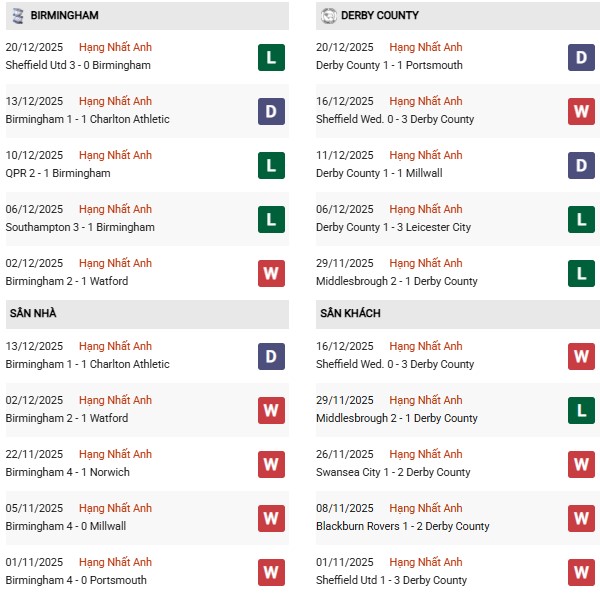
Task: Open Blackburn Rovers 1 - 2 Derby County match
Action: pyautogui.click(x=403, y=526)
